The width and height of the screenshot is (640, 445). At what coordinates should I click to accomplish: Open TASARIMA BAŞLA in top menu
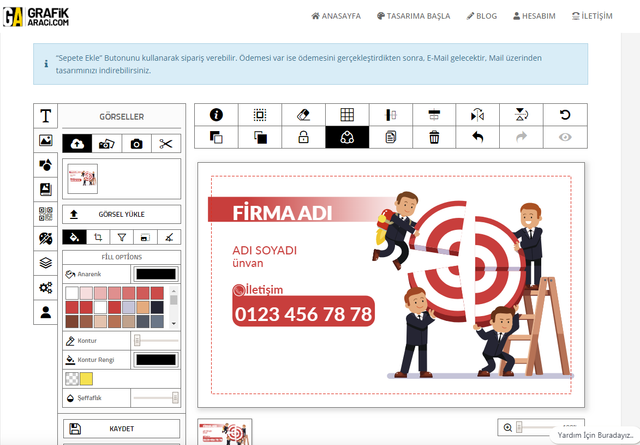(x=413, y=16)
